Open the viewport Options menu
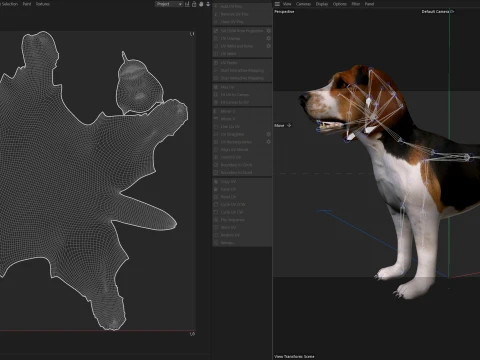The height and width of the screenshot is (360, 480). pyautogui.click(x=340, y=4)
